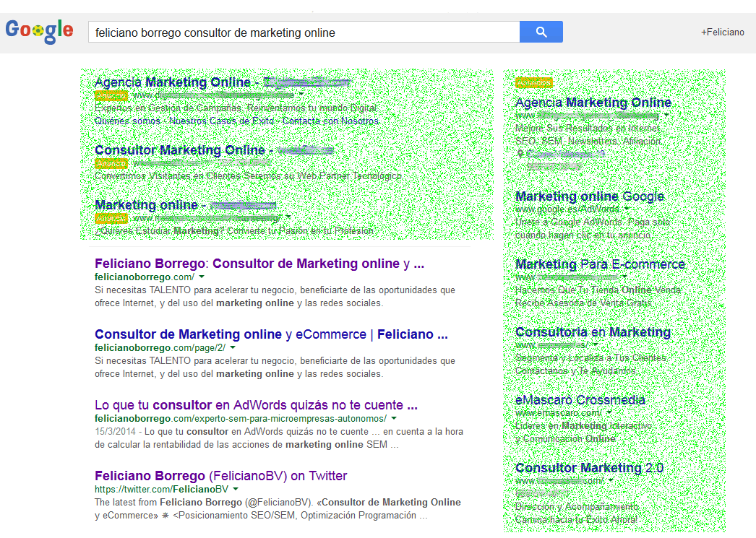The height and width of the screenshot is (538, 756).
Task: Open the 'Quiénes somos' ad sitelink
Action: [x=127, y=121]
